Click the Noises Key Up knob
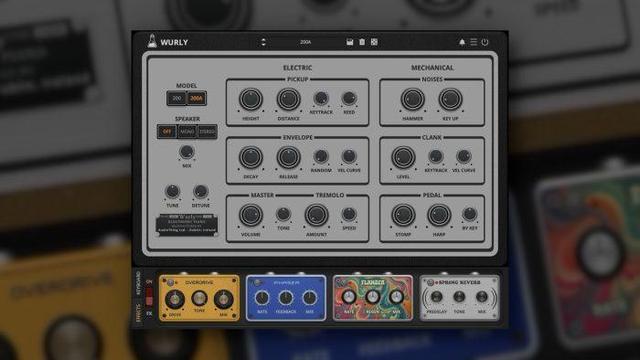This screenshot has height=360, width=640. 451,99
